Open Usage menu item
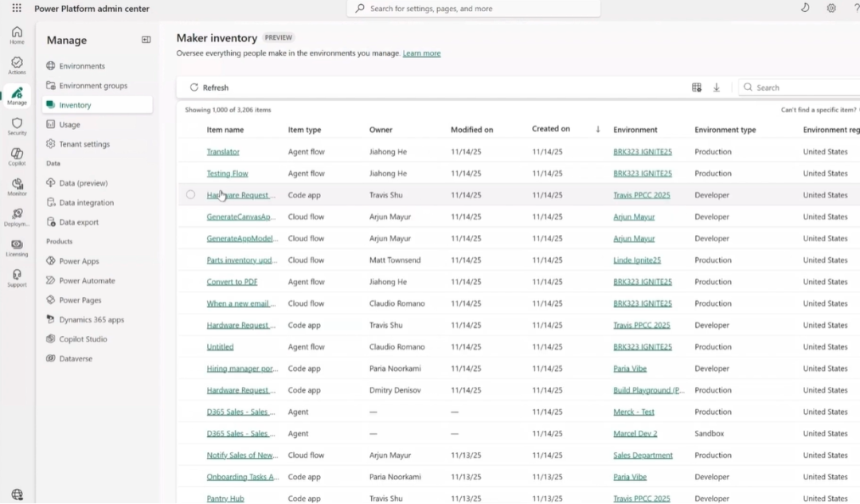Viewport: 860px width, 504px height. click(x=69, y=124)
